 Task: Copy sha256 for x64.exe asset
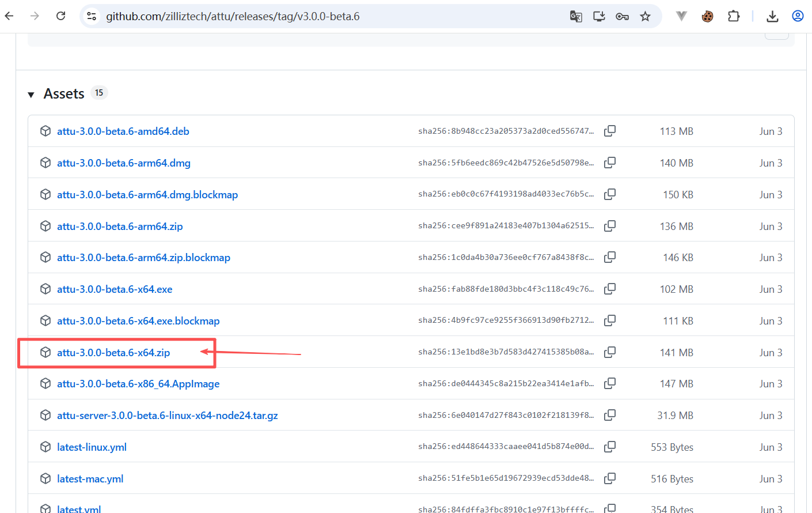(610, 289)
